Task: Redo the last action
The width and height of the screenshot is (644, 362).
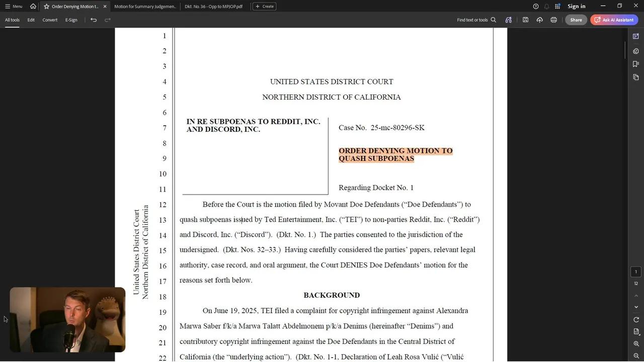Action: 108,20
